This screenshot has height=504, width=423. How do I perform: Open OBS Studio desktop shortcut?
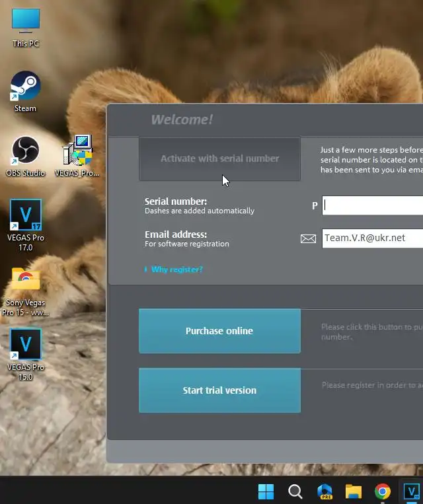click(25, 157)
